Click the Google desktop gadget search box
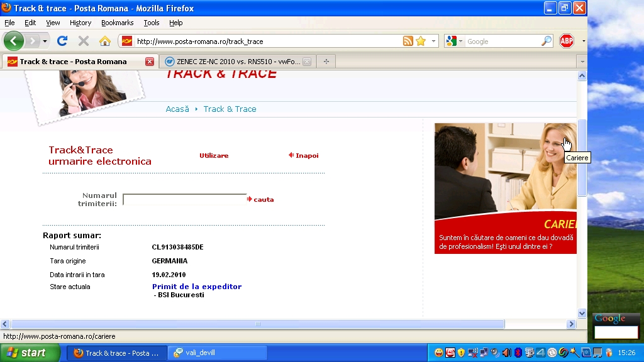 [616, 332]
